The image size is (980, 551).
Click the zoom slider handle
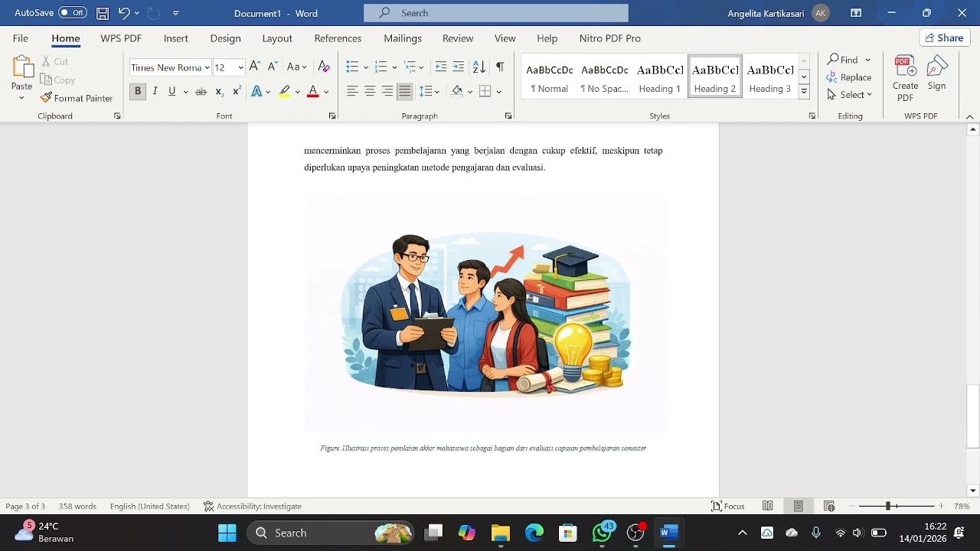(888, 506)
